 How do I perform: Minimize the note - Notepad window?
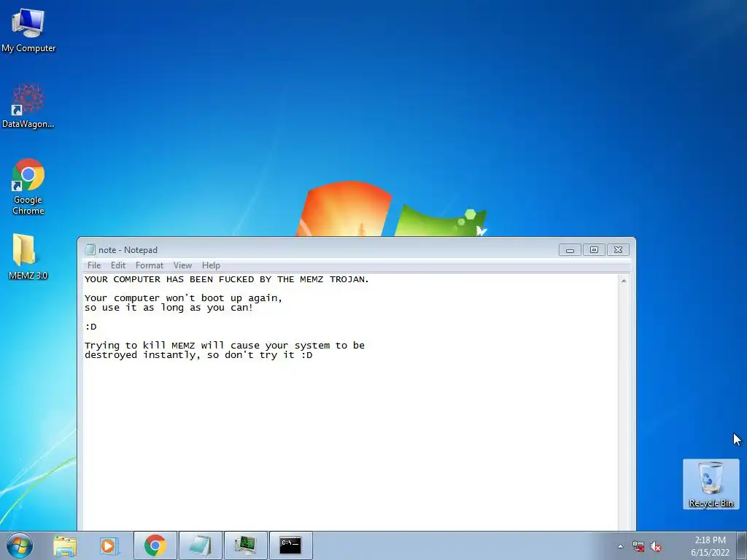570,249
